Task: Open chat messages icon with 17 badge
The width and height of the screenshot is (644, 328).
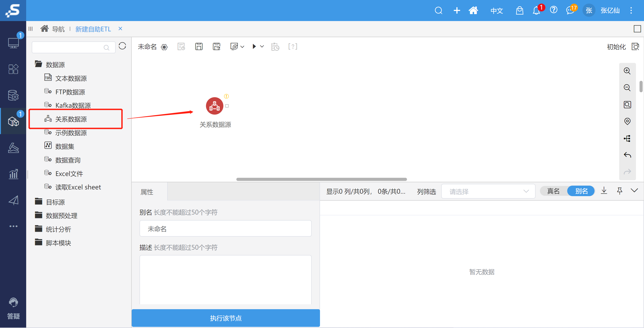Action: click(570, 11)
